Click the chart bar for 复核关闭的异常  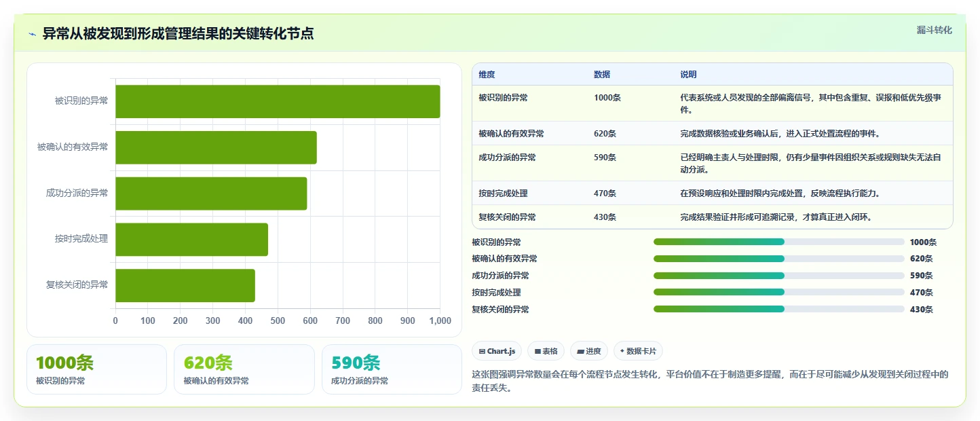185,285
